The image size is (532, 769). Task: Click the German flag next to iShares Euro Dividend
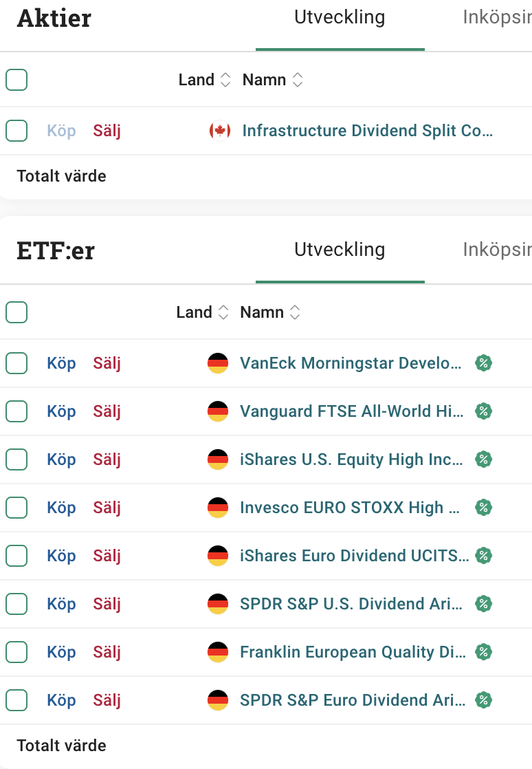tap(218, 556)
